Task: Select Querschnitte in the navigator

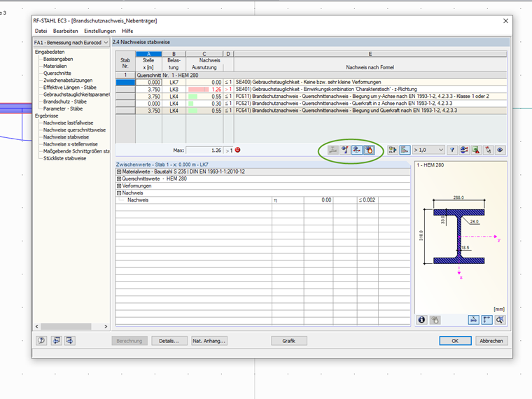Action: [x=57, y=73]
